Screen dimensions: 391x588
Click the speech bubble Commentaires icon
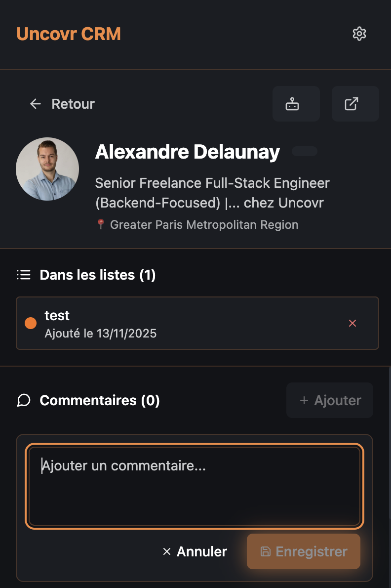pos(24,400)
